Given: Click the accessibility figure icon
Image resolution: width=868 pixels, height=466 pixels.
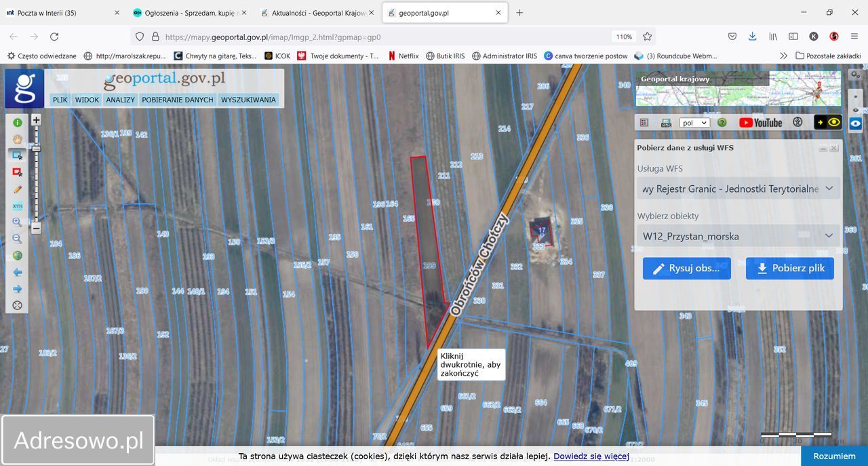Looking at the screenshot, I should (x=798, y=123).
